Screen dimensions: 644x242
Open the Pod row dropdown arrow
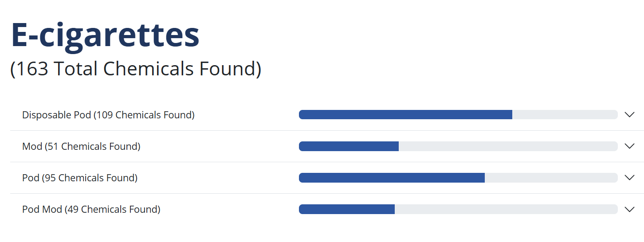(629, 178)
